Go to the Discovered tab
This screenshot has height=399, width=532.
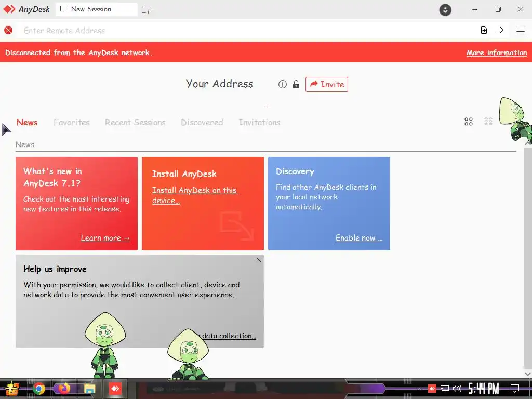pyautogui.click(x=202, y=122)
